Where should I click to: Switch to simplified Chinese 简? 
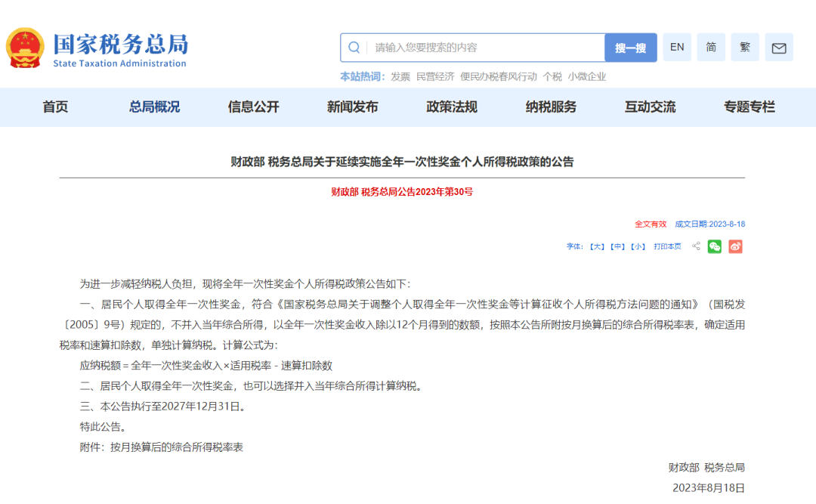tap(711, 48)
